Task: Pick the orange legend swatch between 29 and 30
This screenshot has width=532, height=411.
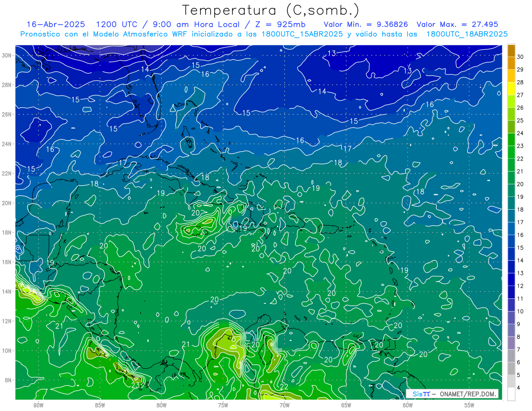Action: [x=511, y=63]
